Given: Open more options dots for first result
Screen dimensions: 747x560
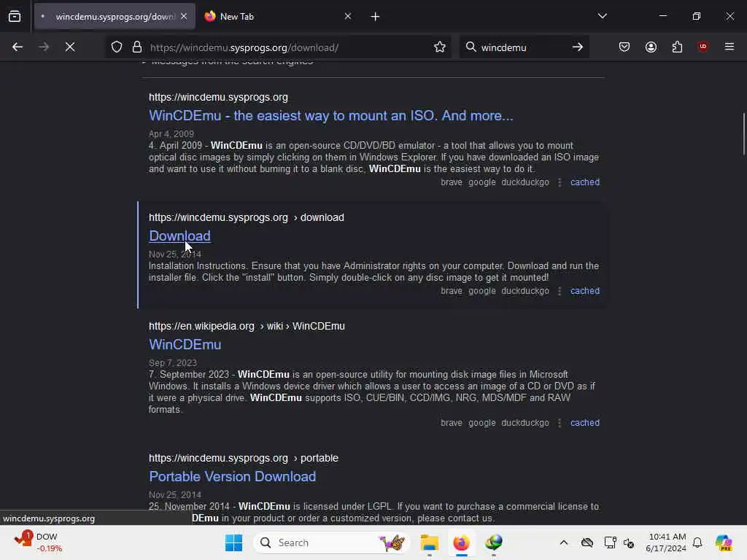Looking at the screenshot, I should tap(560, 182).
